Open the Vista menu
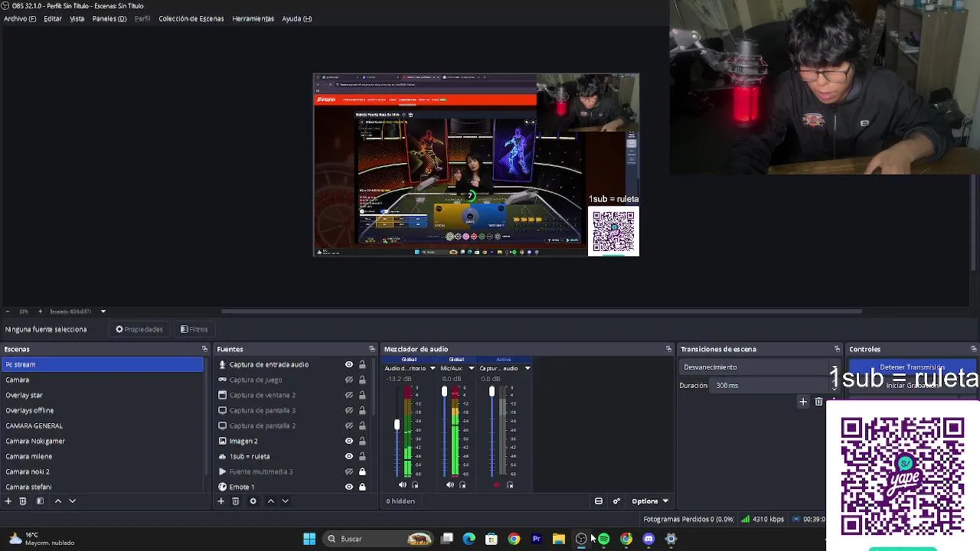980x551 pixels. click(77, 18)
